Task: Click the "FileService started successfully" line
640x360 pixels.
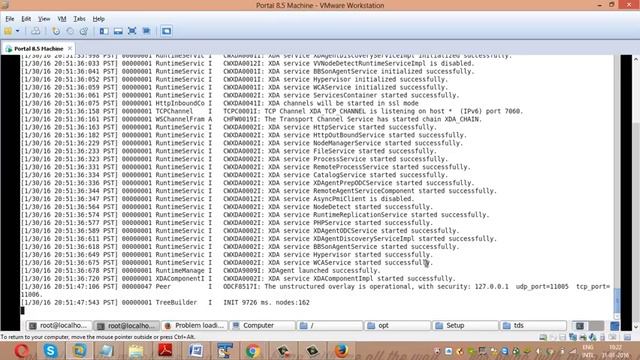Action: (x=229, y=151)
